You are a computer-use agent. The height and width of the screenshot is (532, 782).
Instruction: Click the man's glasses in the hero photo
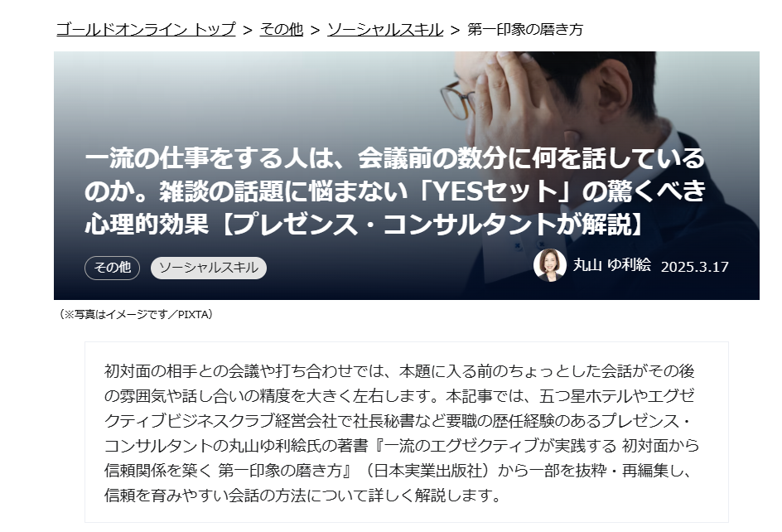coord(458,97)
